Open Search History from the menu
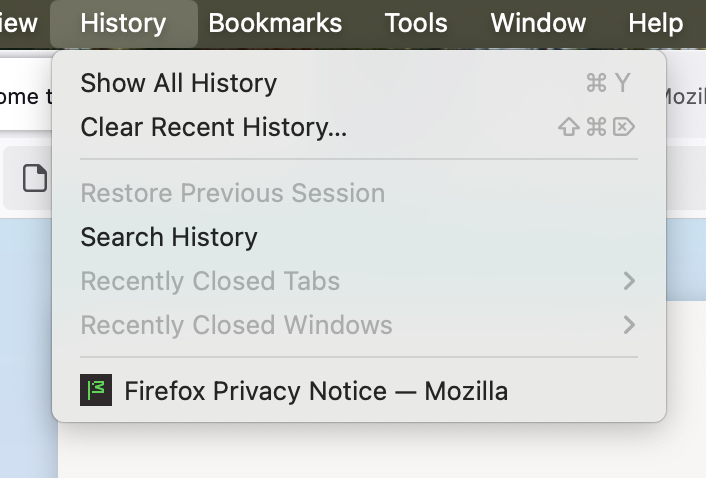 coord(169,237)
